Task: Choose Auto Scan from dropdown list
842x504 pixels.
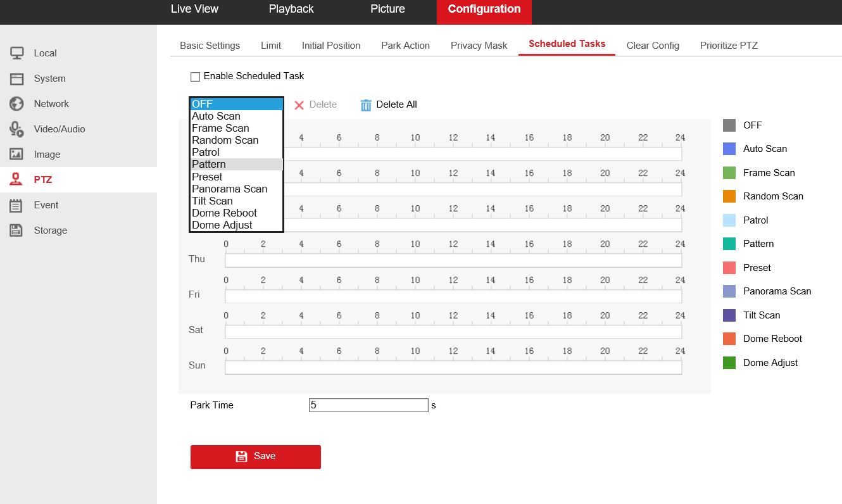Action: coord(236,116)
